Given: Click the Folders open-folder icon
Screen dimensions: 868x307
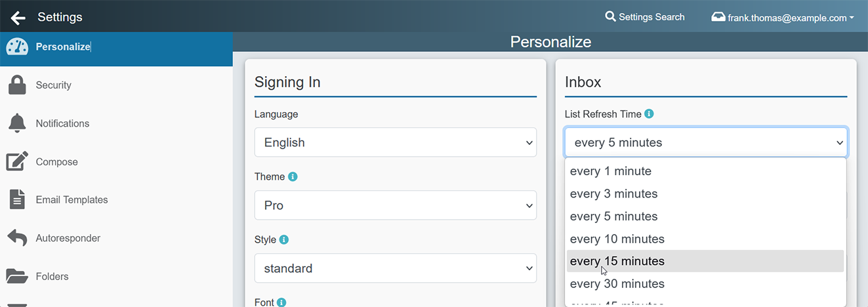Looking at the screenshot, I should tap(17, 276).
